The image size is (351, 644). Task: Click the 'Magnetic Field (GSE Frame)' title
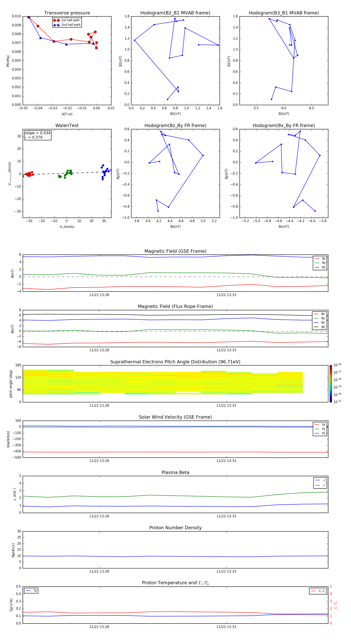click(175, 251)
